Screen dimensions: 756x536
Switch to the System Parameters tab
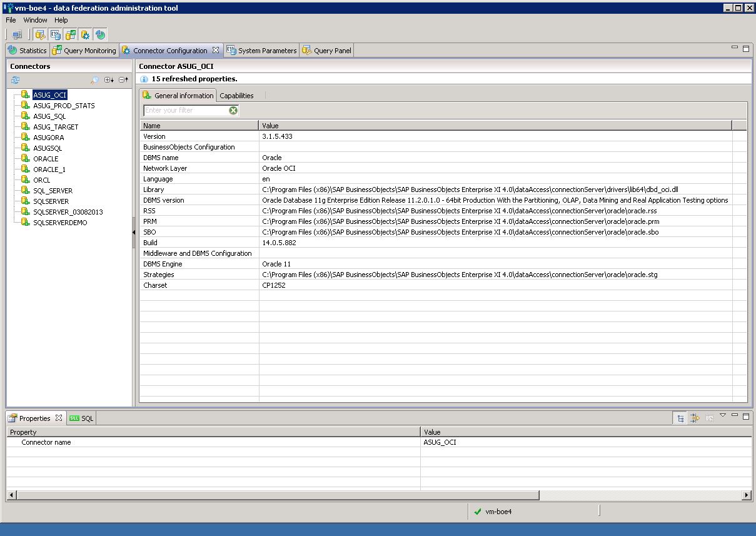point(261,51)
